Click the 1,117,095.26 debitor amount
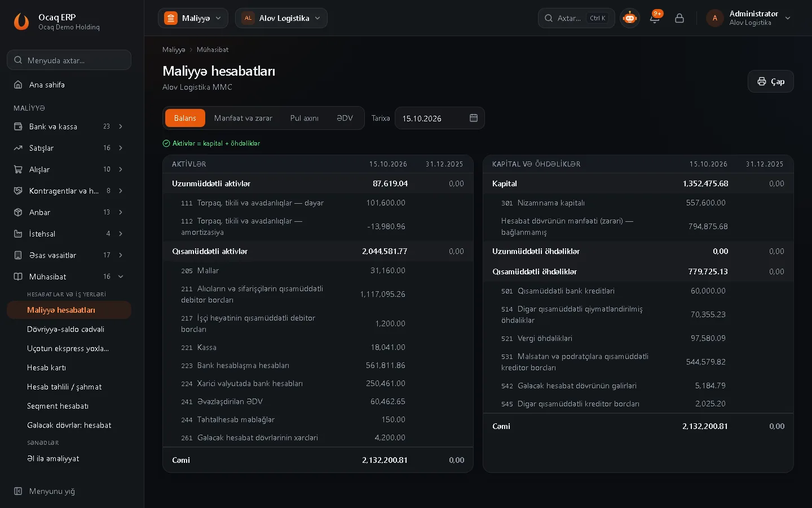The width and height of the screenshot is (812, 508). click(x=382, y=294)
